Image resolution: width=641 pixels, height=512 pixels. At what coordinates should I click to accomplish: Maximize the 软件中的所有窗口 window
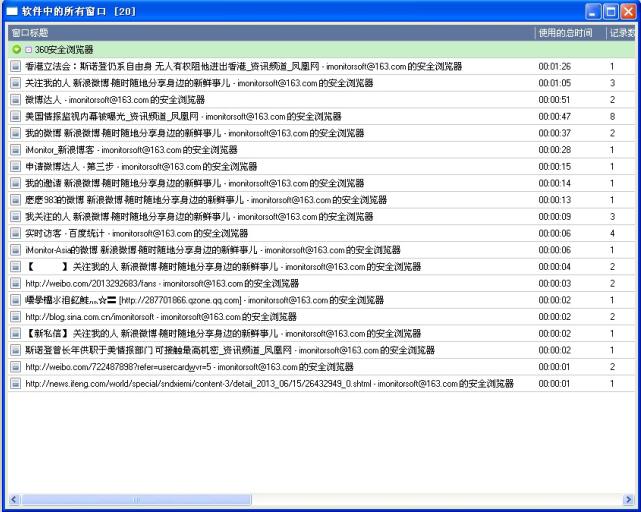point(611,11)
